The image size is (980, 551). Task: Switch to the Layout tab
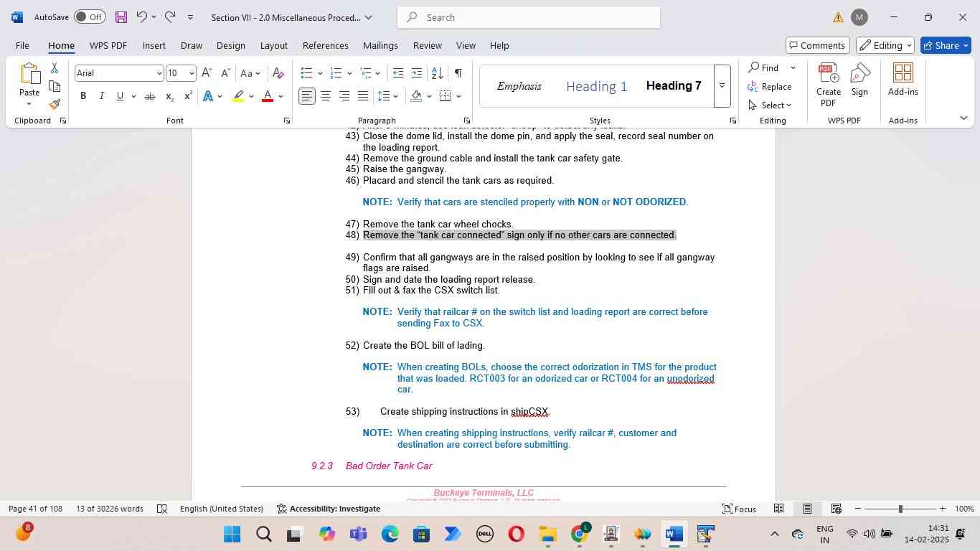(273, 45)
